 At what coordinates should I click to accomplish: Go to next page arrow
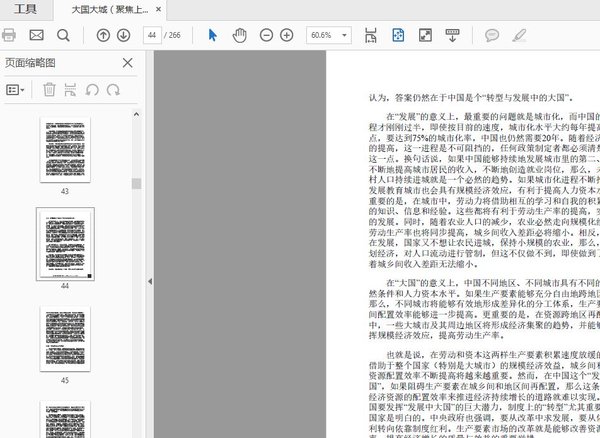124,35
